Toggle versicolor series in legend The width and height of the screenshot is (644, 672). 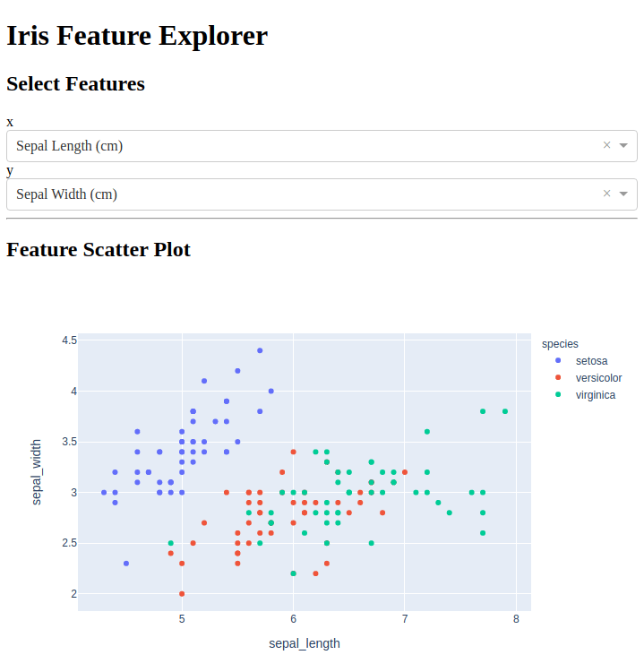(x=598, y=378)
